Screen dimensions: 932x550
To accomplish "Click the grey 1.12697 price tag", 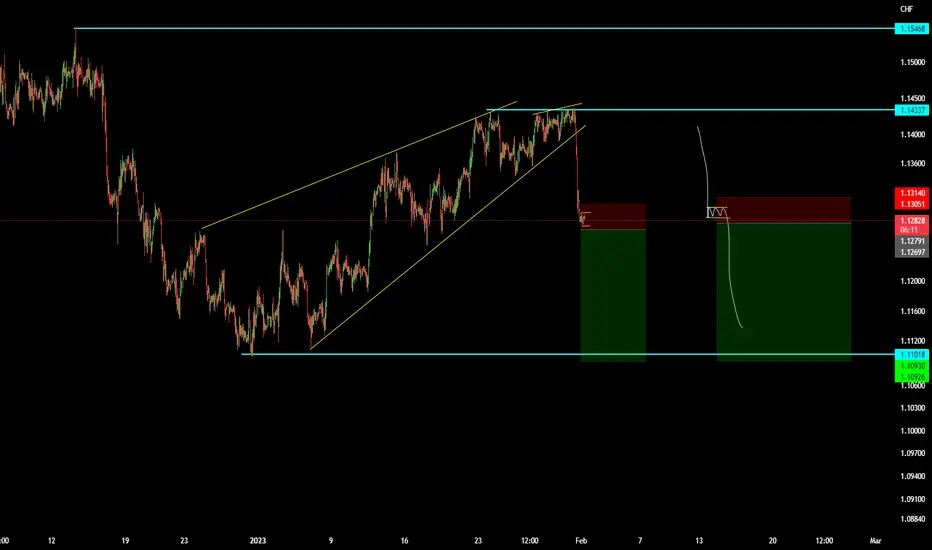I will 912,252.
